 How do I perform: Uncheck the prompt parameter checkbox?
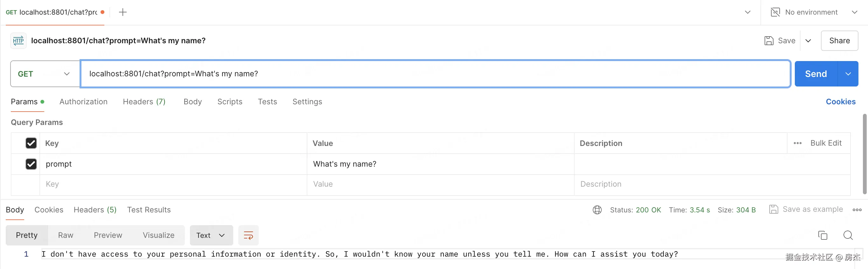[31, 164]
